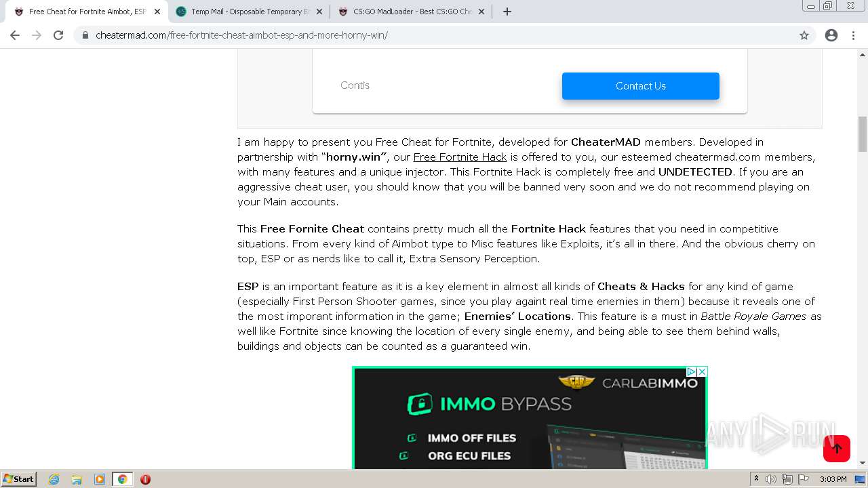Click the "Contis" text in the card
Viewport: 868px width, 488px height.
[355, 85]
